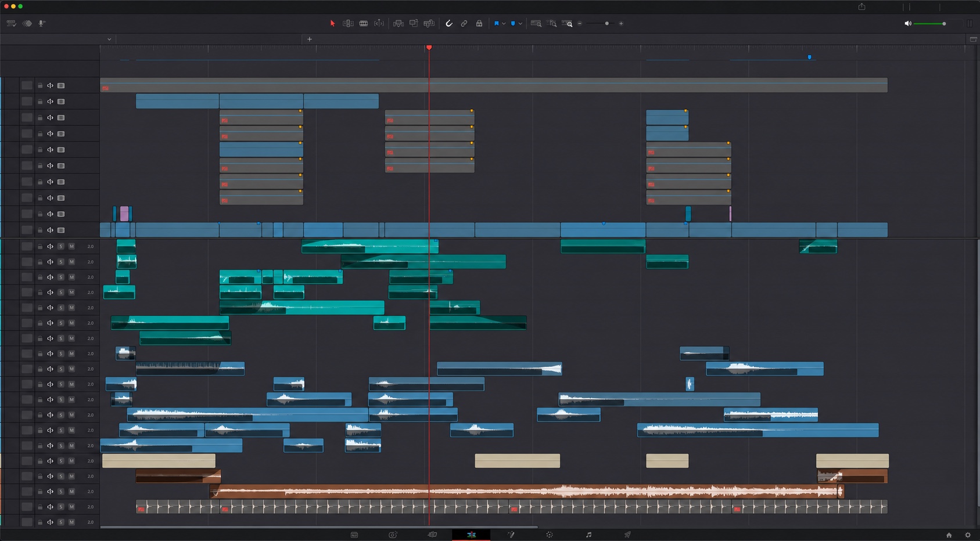Click Custom Zoom icon
This screenshot has height=541, width=980.
567,23
